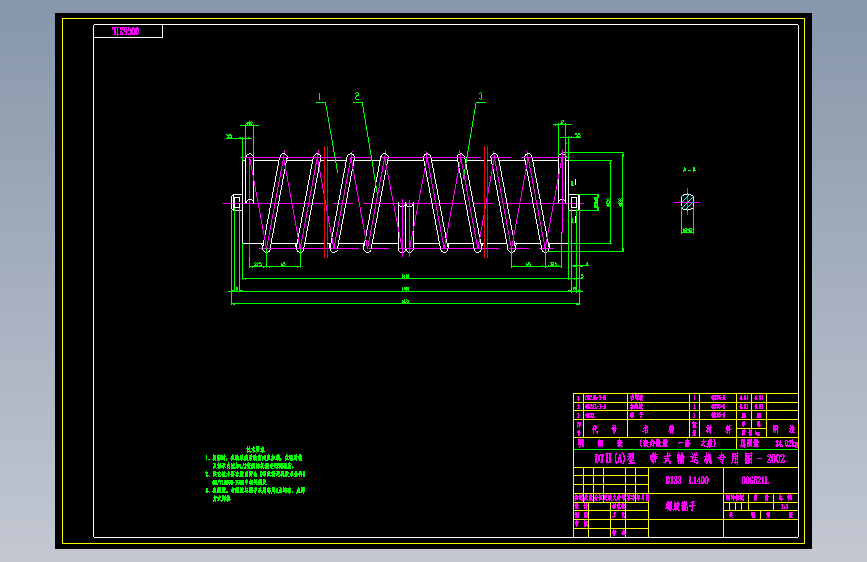Click the left pair of red vertical section lines

coord(326,202)
